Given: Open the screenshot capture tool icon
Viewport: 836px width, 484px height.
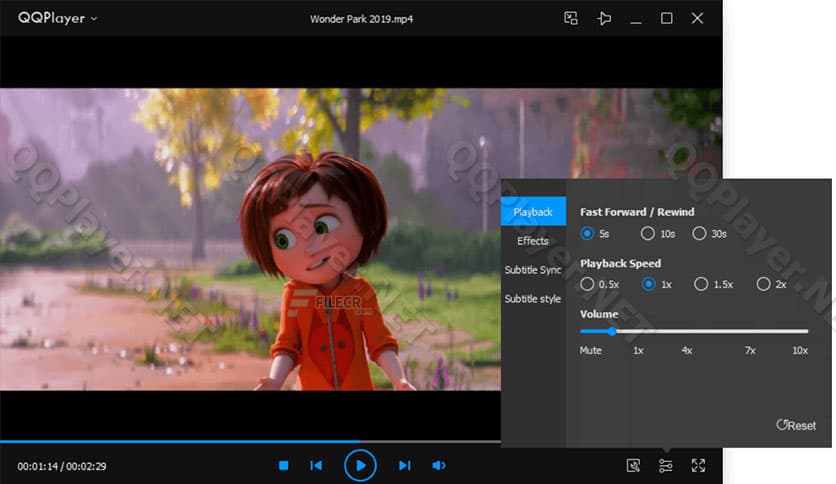Looking at the screenshot, I should (633, 465).
